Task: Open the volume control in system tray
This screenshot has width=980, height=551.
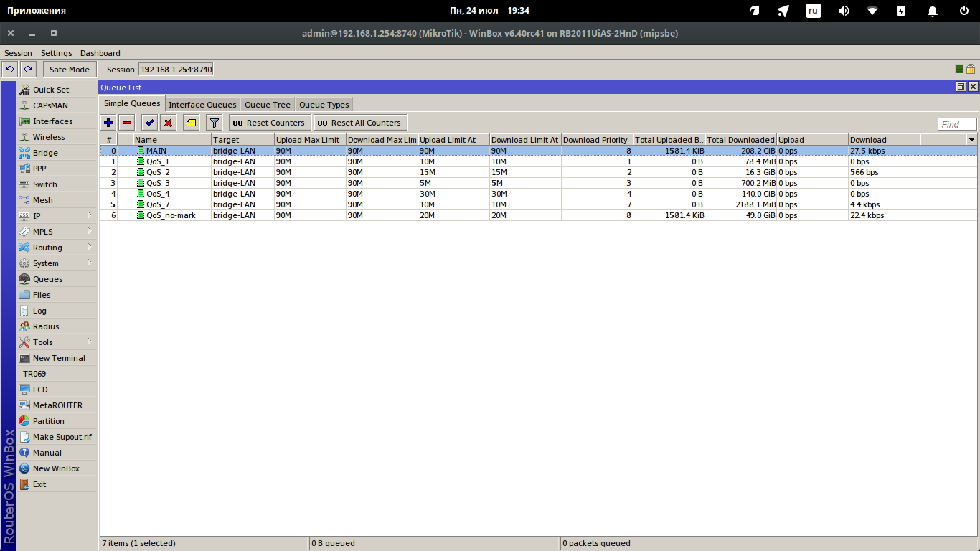Action: click(844, 11)
